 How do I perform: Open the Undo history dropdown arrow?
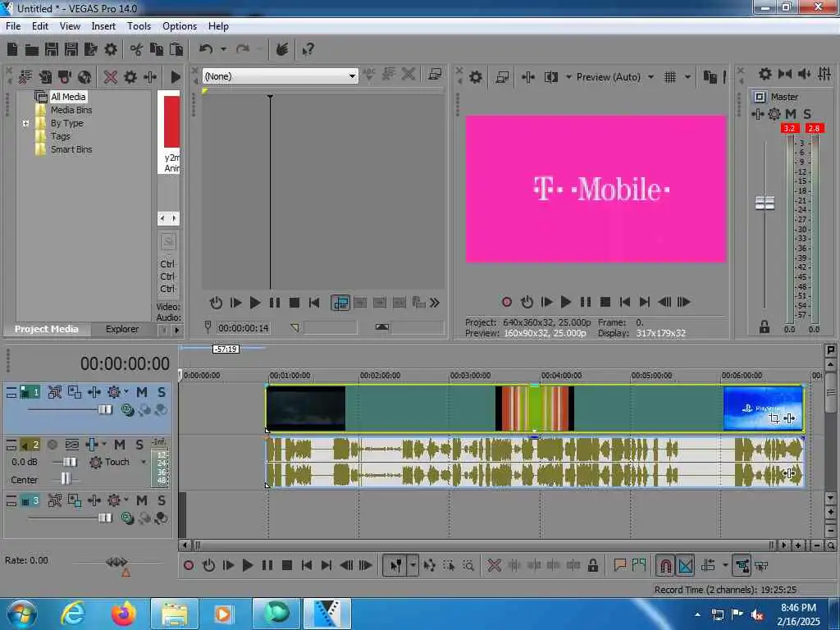223,50
